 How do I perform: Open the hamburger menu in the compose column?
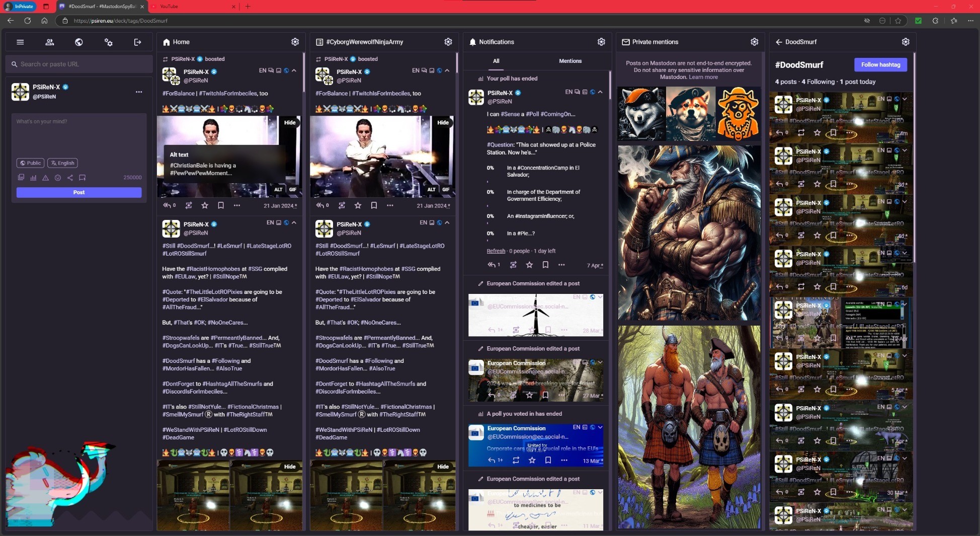click(20, 42)
